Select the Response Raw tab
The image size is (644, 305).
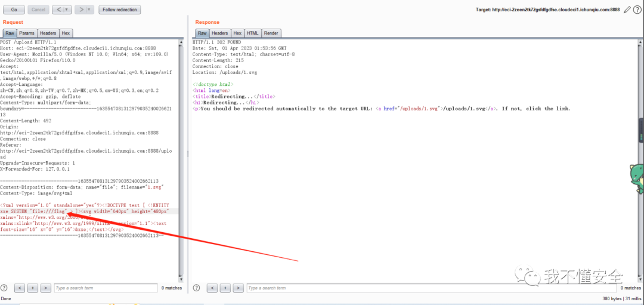click(202, 33)
